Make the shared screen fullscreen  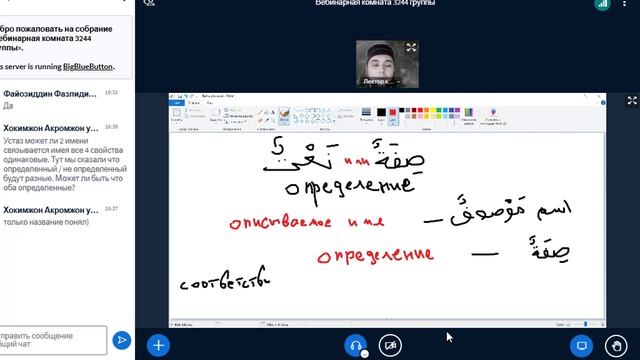632,100
